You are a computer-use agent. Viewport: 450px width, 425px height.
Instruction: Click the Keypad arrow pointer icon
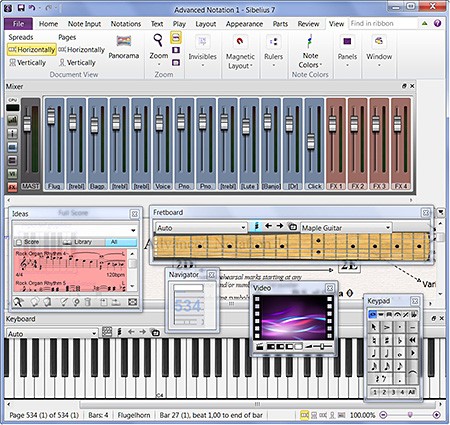(x=374, y=327)
